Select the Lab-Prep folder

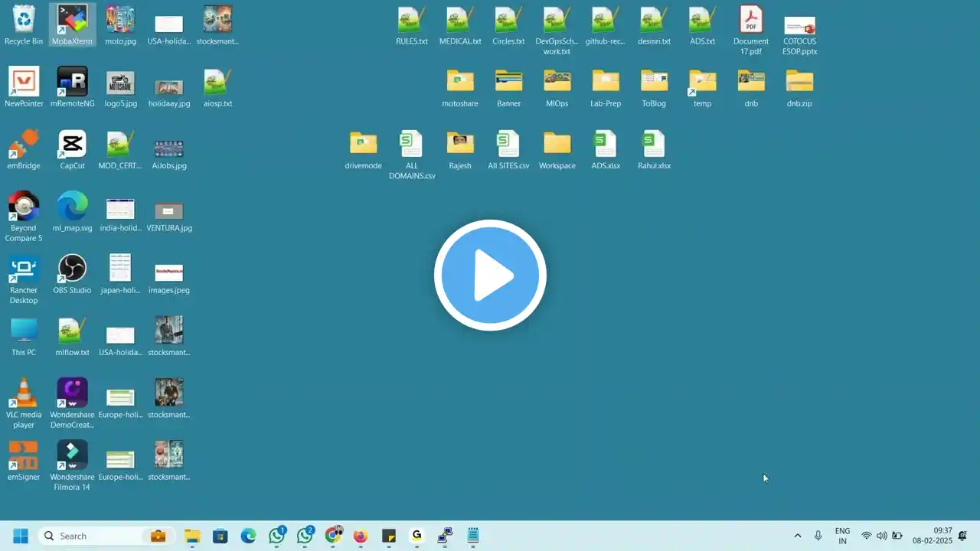click(605, 87)
